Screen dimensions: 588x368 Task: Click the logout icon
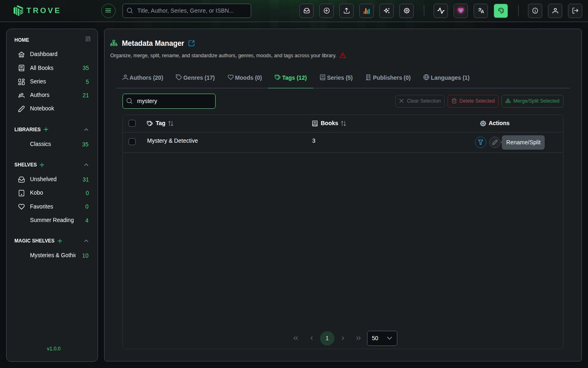tap(575, 11)
